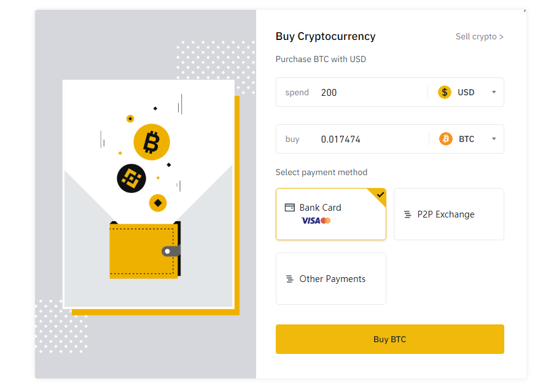Viewport: 554px width, 392px height.
Task: Click the Bitcoin coin icon next to BTC
Action: tap(445, 139)
